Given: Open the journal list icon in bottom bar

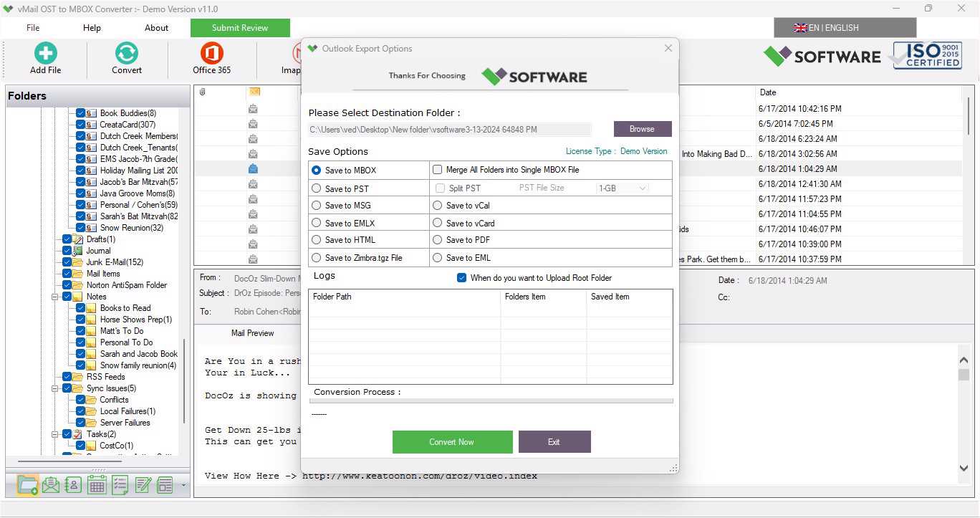Looking at the screenshot, I should point(165,485).
